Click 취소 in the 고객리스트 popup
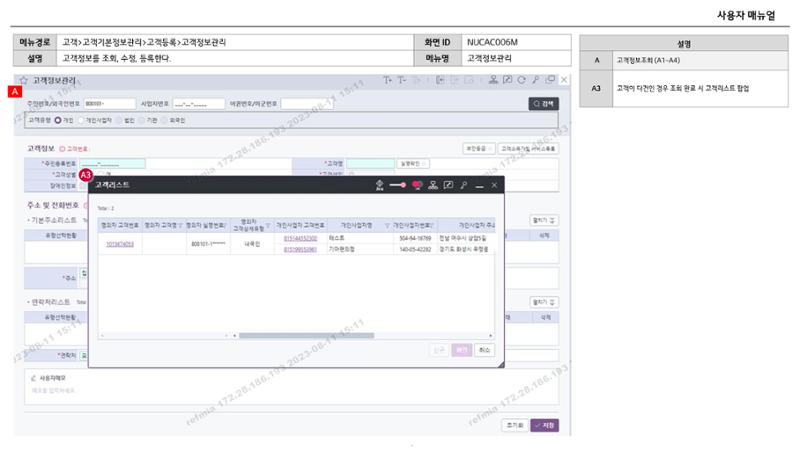 pyautogui.click(x=484, y=350)
